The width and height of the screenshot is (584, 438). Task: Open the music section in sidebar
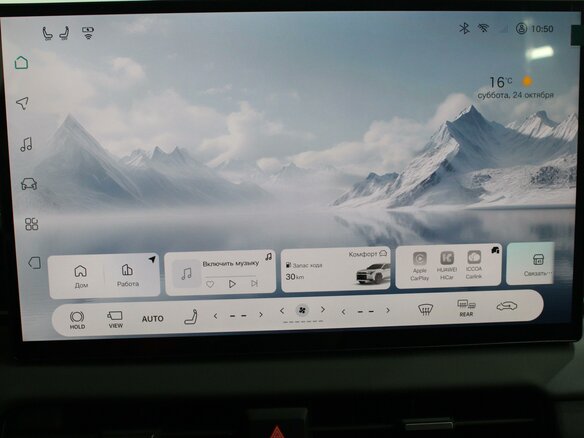tap(26, 144)
